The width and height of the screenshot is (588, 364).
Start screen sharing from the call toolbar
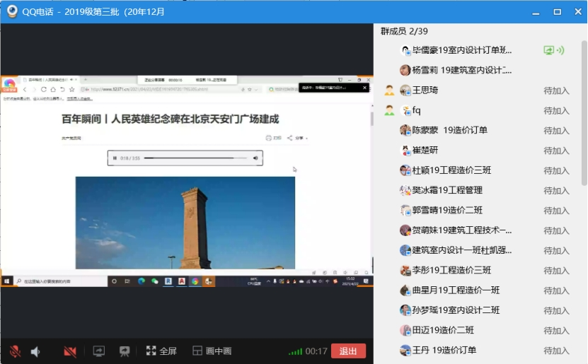point(99,351)
